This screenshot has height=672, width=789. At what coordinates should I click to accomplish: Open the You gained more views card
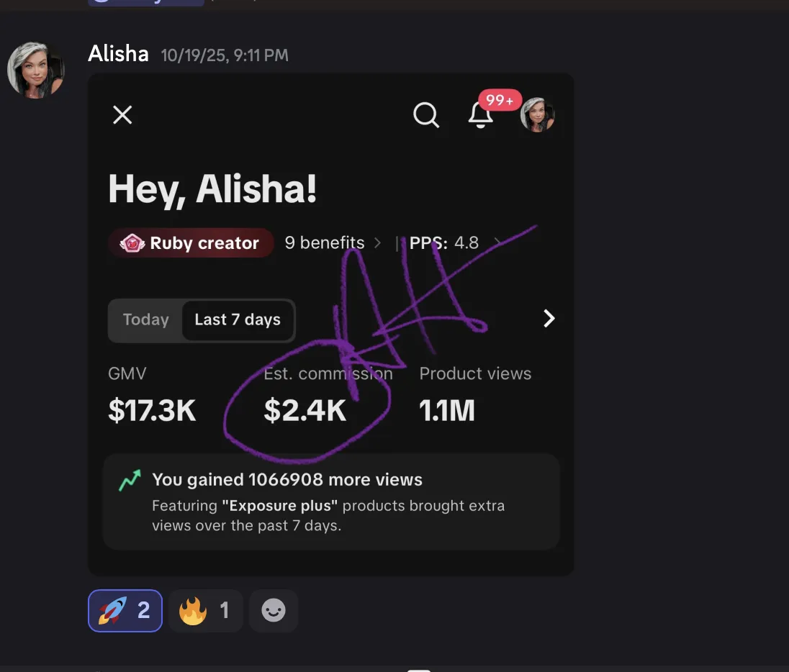coord(331,501)
